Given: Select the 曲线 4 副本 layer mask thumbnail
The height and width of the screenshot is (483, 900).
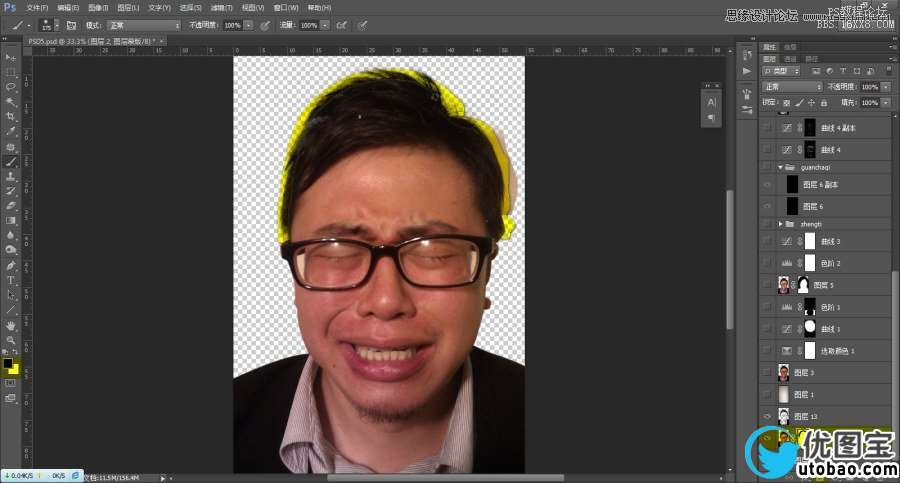Looking at the screenshot, I should (x=810, y=127).
